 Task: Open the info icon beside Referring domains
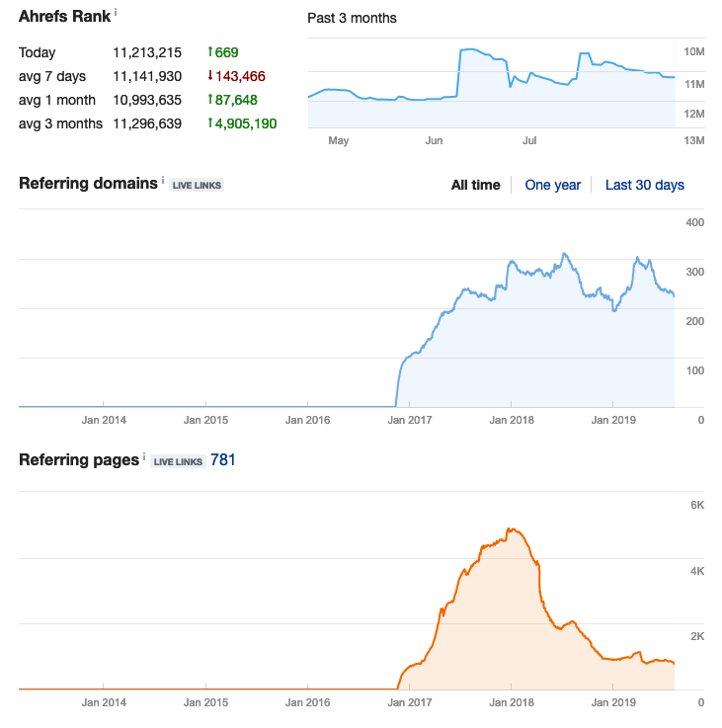pos(163,179)
